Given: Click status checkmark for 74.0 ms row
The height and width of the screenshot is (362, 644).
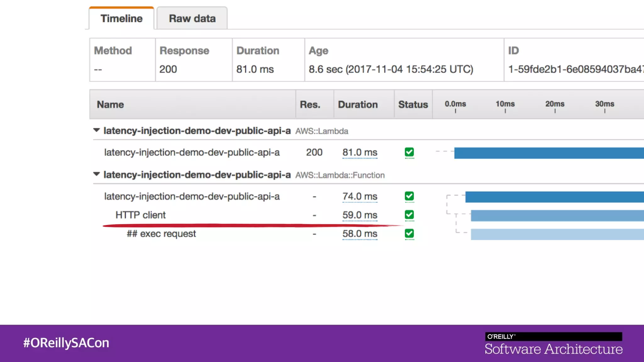Looking at the screenshot, I should pyautogui.click(x=409, y=196).
